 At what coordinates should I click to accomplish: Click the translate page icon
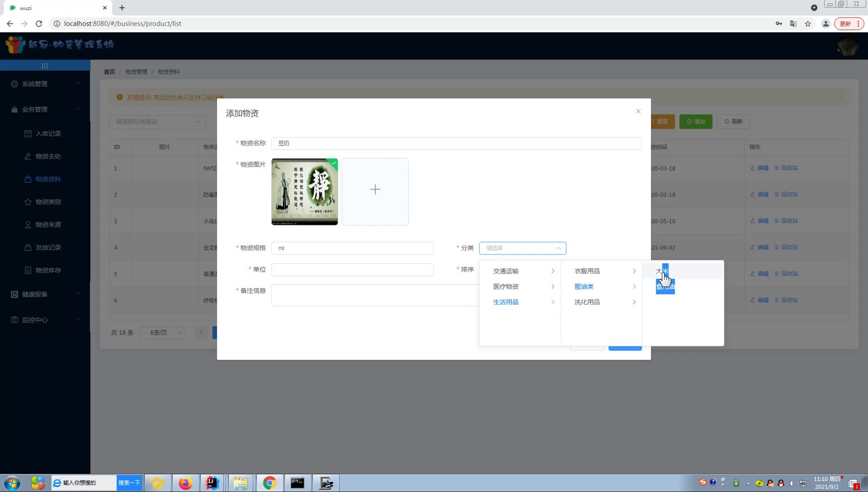(793, 24)
